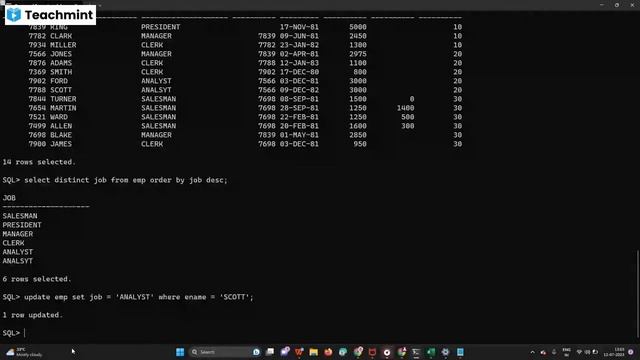Open the clock and date flyout
Screen dimensions: 640x360
click(614, 352)
